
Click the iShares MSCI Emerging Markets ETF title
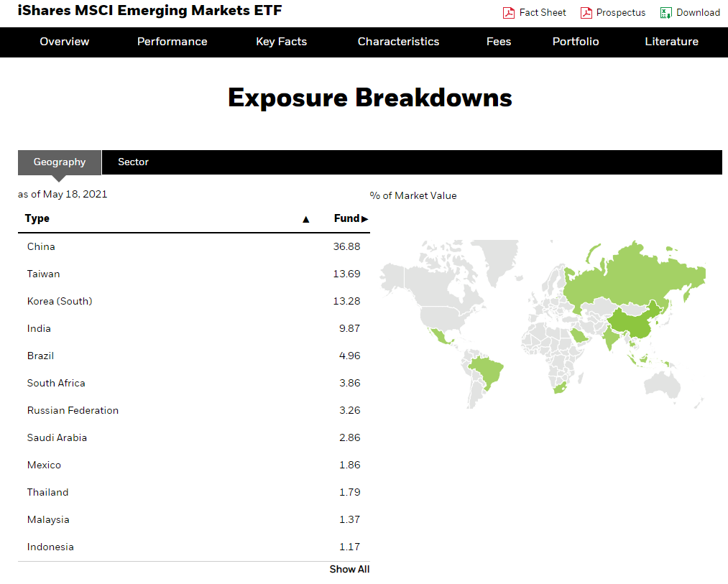[x=149, y=10]
